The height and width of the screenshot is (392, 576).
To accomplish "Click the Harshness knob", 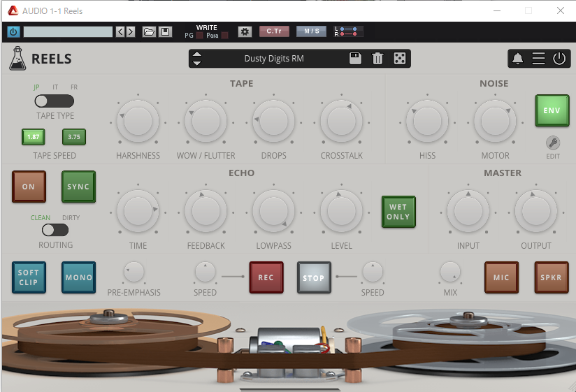I will [x=138, y=121].
